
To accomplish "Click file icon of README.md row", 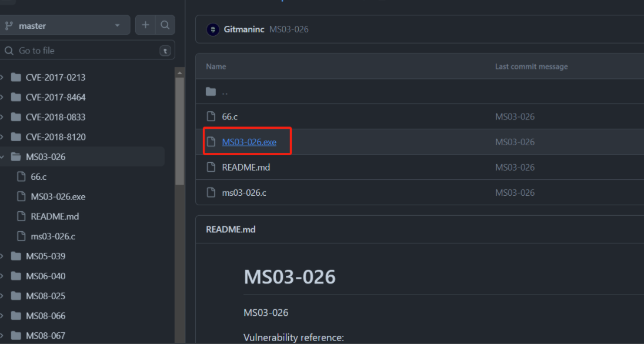I will click(211, 167).
